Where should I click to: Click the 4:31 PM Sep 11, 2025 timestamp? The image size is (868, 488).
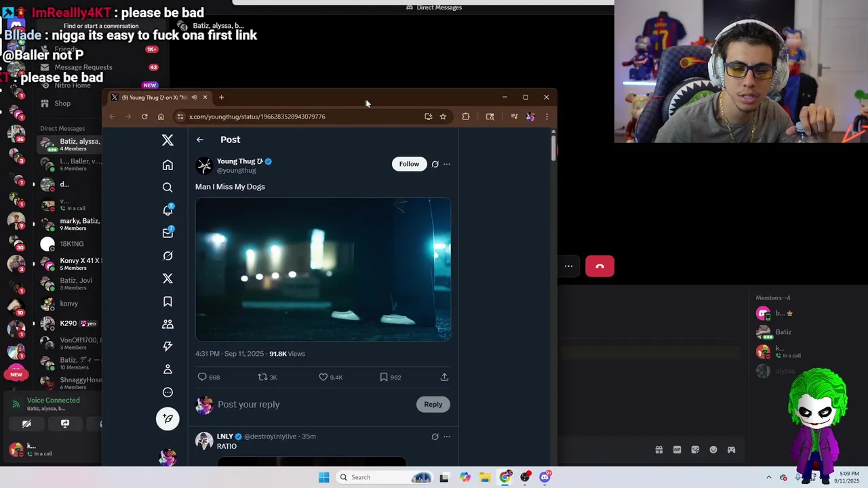click(229, 354)
